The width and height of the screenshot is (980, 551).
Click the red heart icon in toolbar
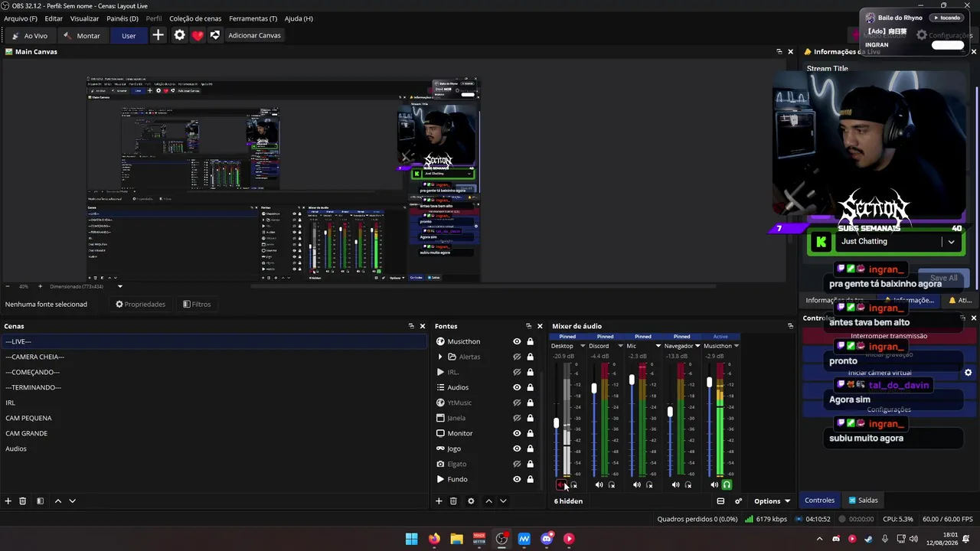(x=198, y=35)
